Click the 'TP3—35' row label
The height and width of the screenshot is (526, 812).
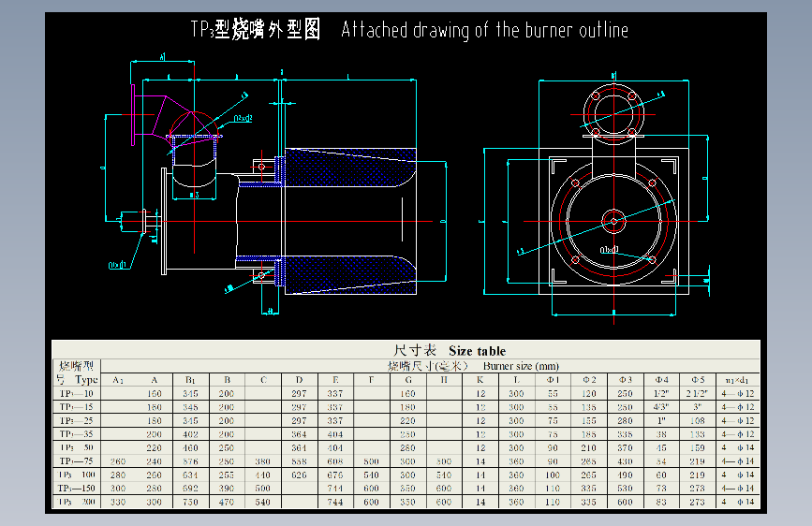pyautogui.click(x=76, y=434)
